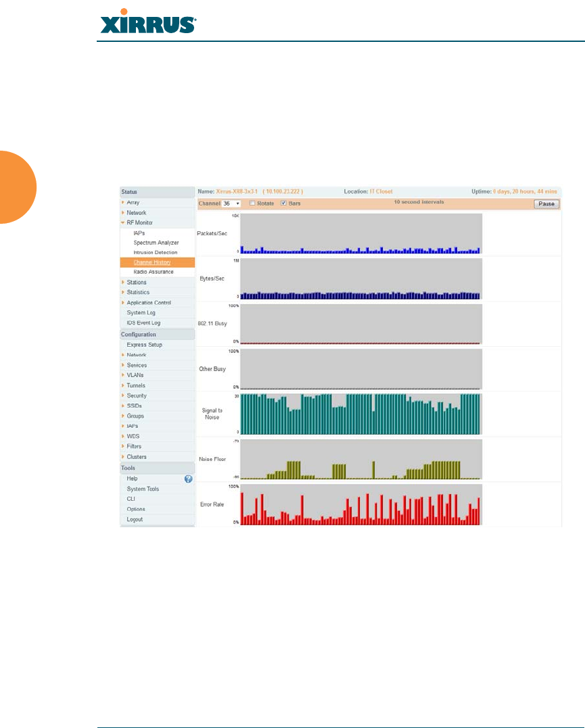
Task: Open Groups configuration
Action: tap(135, 416)
